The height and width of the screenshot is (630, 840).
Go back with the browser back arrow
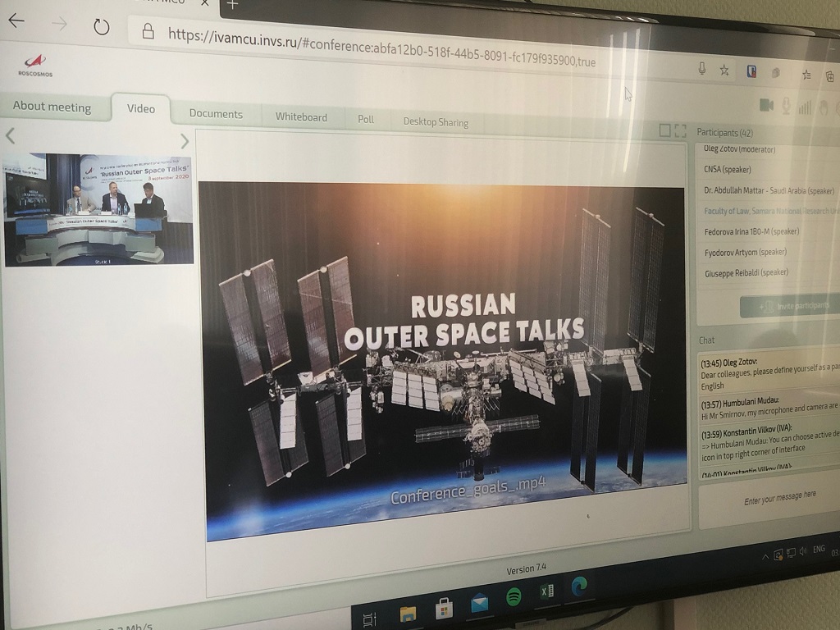click(16, 21)
